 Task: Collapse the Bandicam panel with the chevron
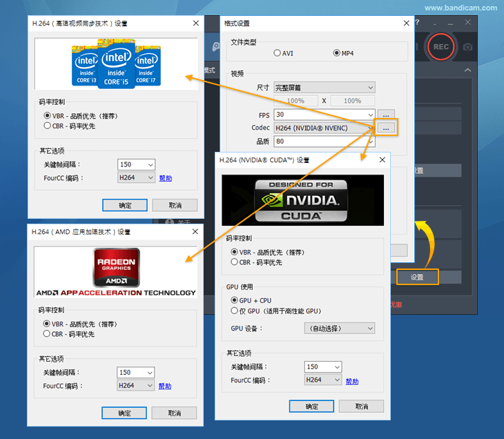click(467, 70)
